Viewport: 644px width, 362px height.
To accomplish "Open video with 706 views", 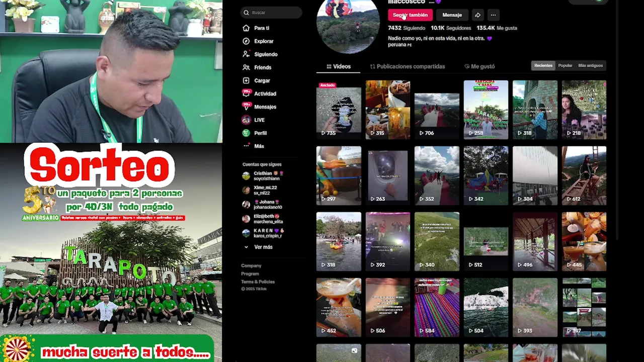I will tap(437, 110).
